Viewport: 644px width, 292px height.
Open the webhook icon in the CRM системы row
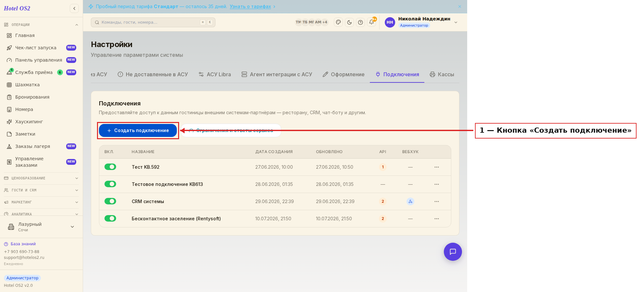pos(410,201)
